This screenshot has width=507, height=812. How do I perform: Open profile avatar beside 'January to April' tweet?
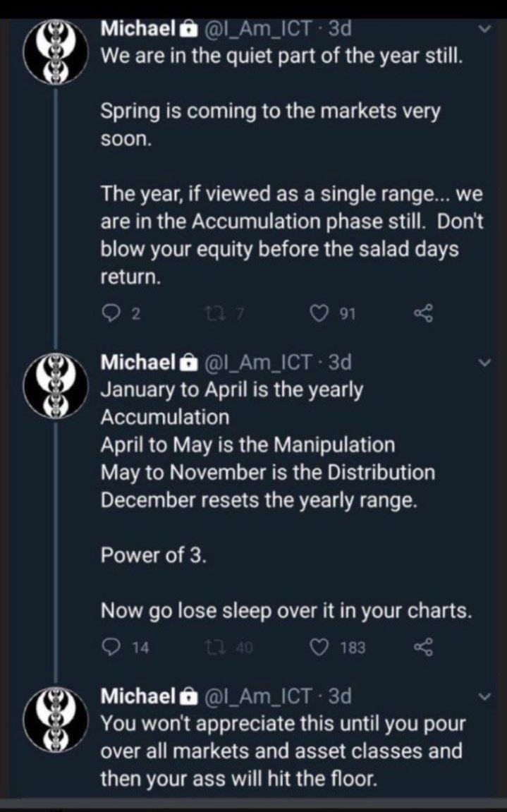pyautogui.click(x=54, y=386)
